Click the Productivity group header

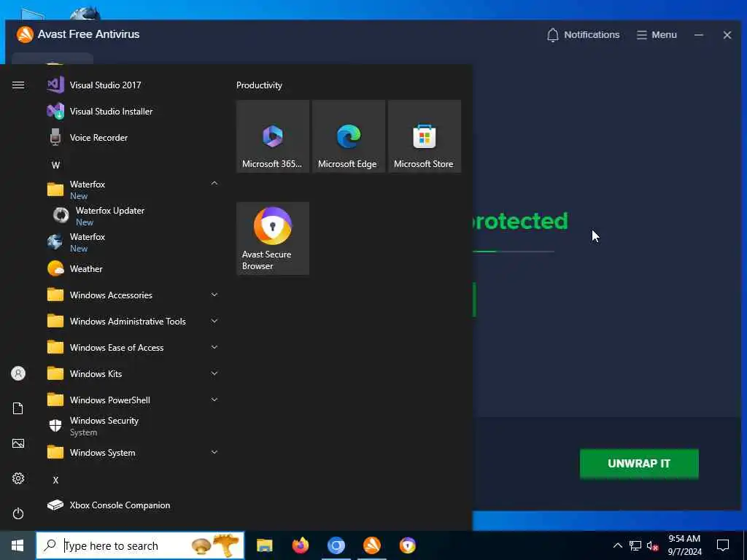click(x=259, y=85)
